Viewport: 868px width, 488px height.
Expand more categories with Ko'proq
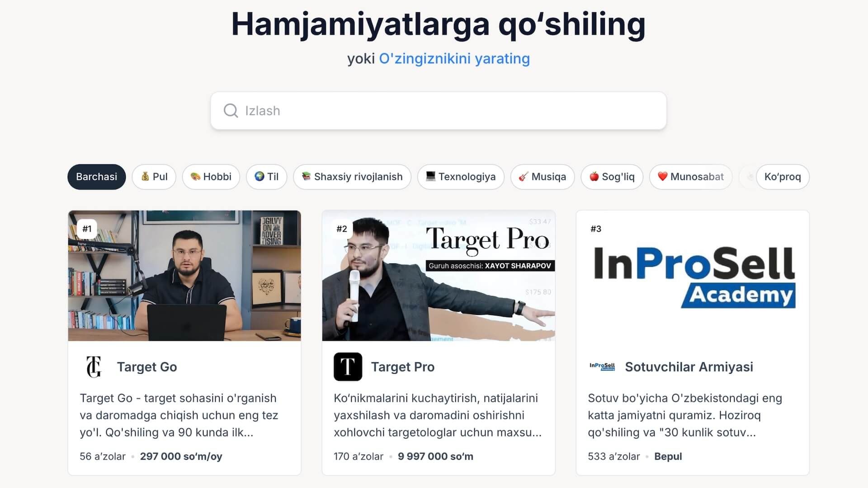tap(783, 177)
